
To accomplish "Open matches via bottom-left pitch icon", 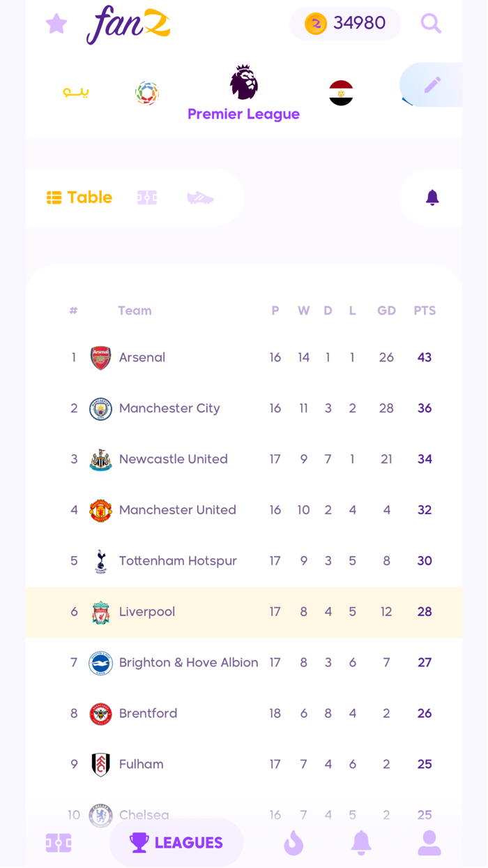I will click(x=59, y=843).
